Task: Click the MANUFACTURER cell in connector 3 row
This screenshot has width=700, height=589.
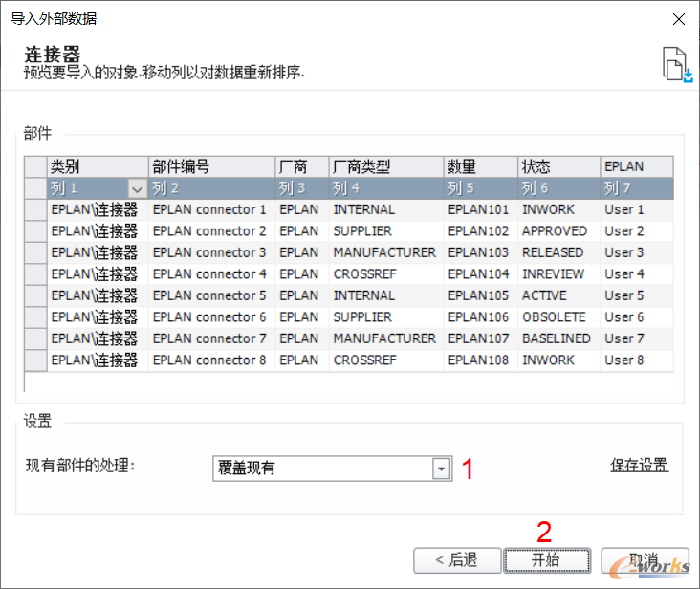Action: 386,252
